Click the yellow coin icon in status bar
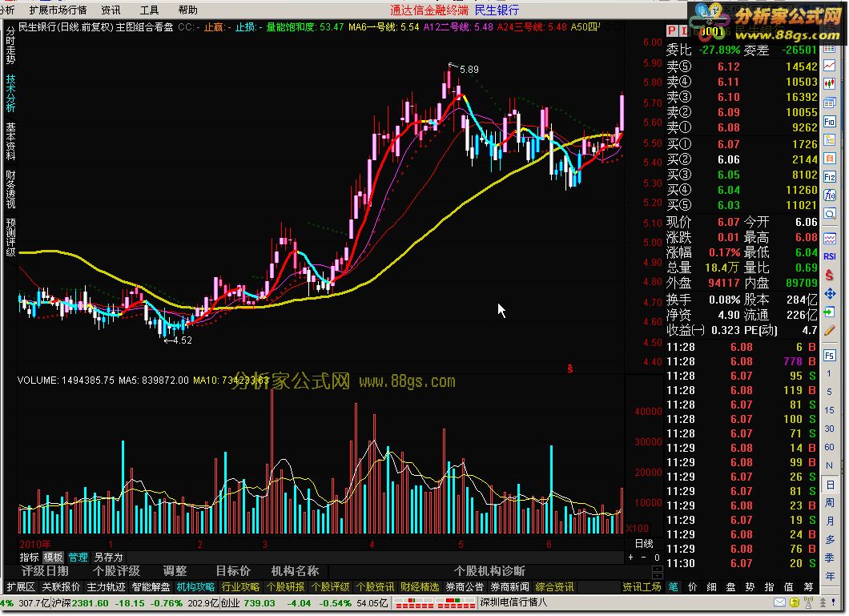Viewport: 849px width, 616px height. [x=795, y=602]
